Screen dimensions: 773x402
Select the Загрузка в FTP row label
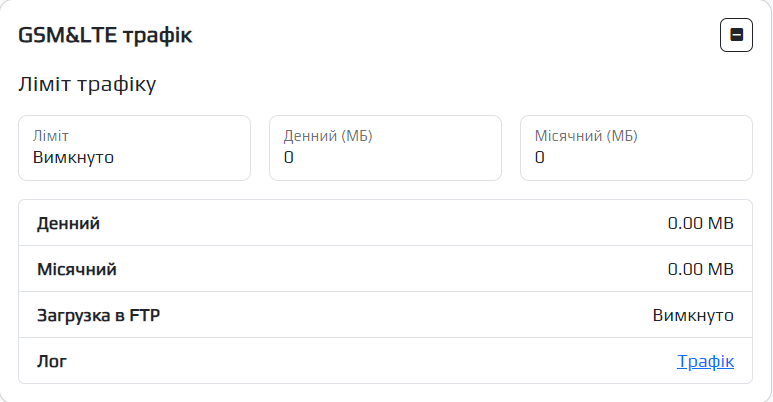pyautogui.click(x=98, y=315)
